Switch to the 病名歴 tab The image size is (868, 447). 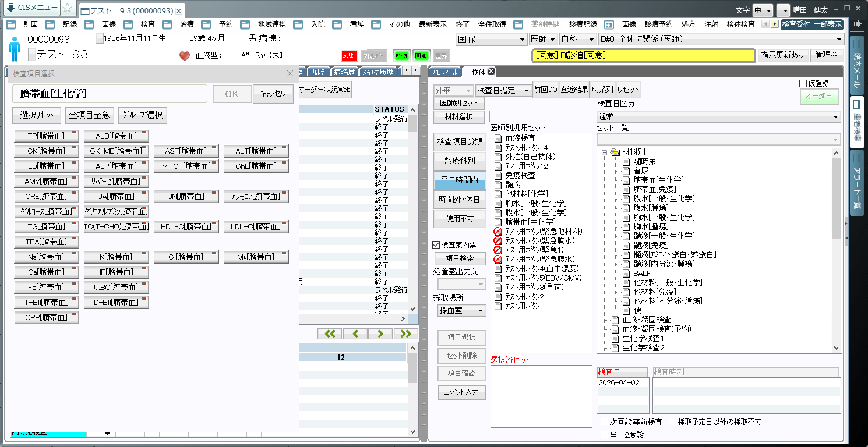click(x=344, y=72)
